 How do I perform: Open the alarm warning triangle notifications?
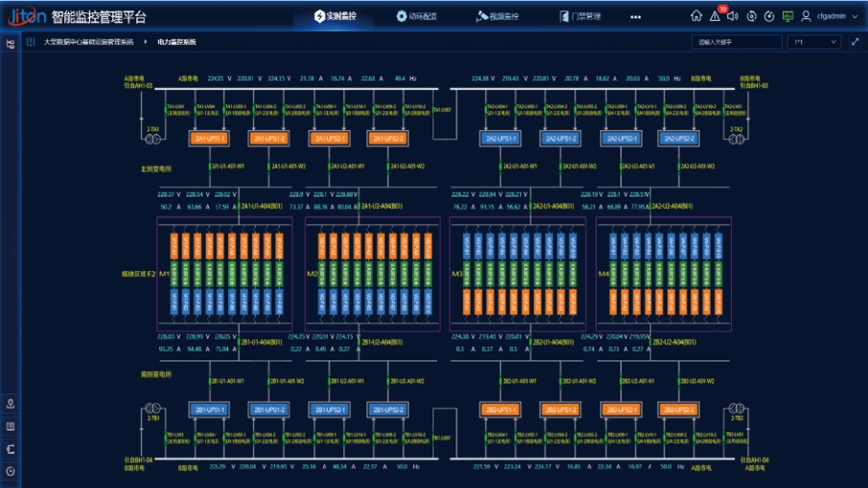pyautogui.click(x=715, y=16)
